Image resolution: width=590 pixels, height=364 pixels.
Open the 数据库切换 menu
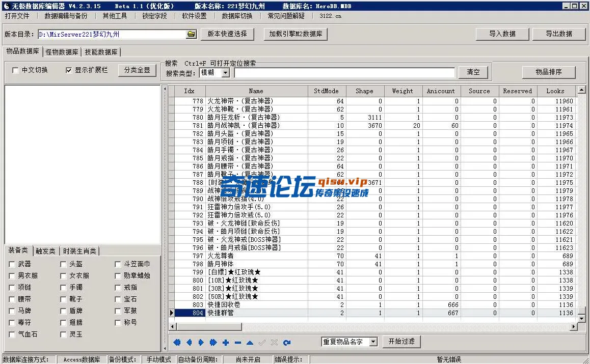pyautogui.click(x=237, y=16)
